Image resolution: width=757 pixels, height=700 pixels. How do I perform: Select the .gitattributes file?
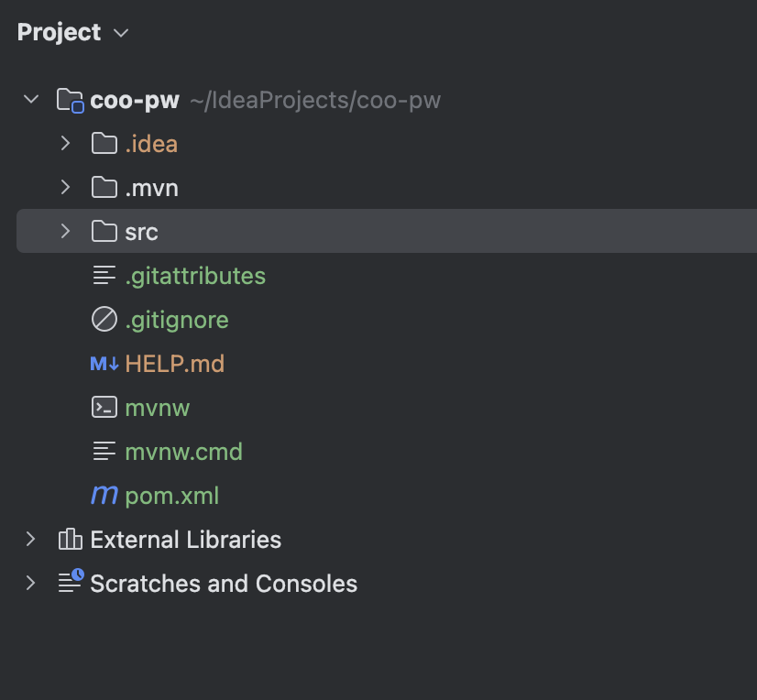(x=195, y=276)
